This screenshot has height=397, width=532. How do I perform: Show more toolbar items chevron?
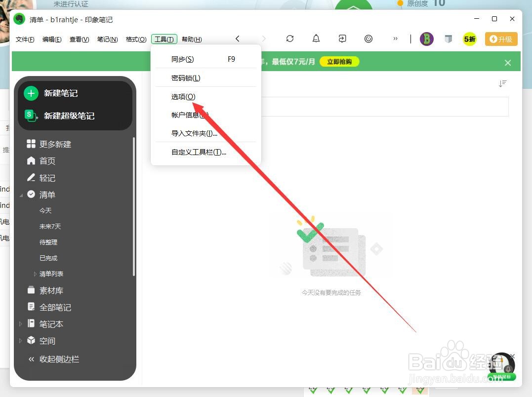coord(395,39)
